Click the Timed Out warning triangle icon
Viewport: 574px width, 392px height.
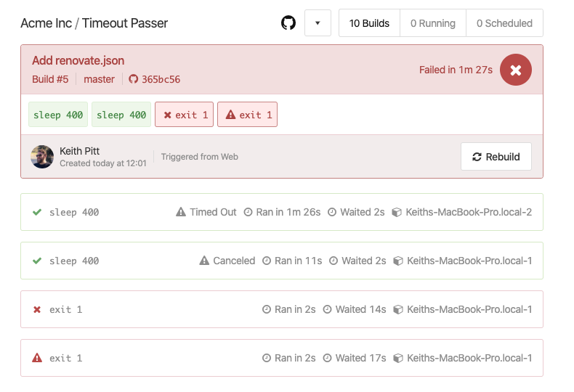182,212
